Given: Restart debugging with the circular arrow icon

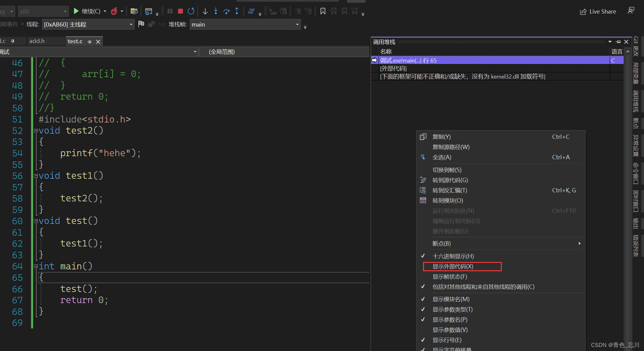Looking at the screenshot, I should (x=191, y=11).
